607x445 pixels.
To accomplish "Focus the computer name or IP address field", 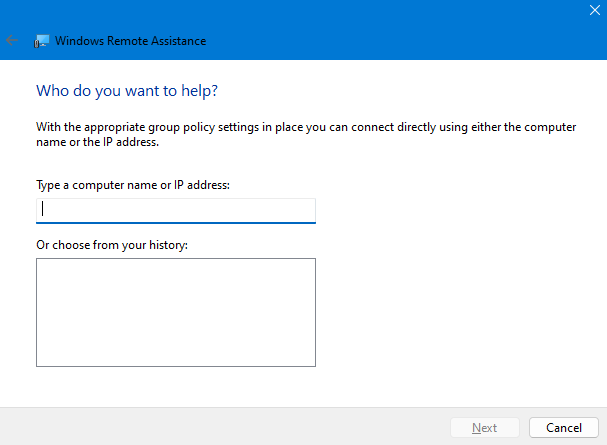I will coord(176,210).
